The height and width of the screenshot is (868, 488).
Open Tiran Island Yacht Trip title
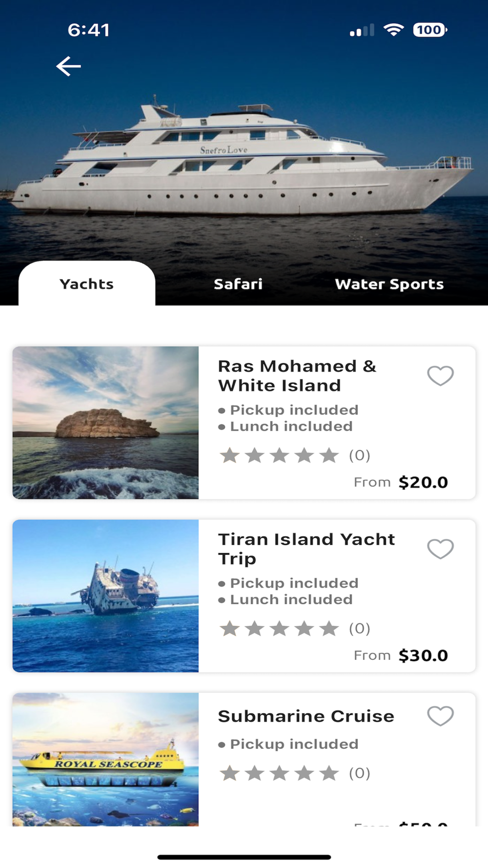click(306, 549)
